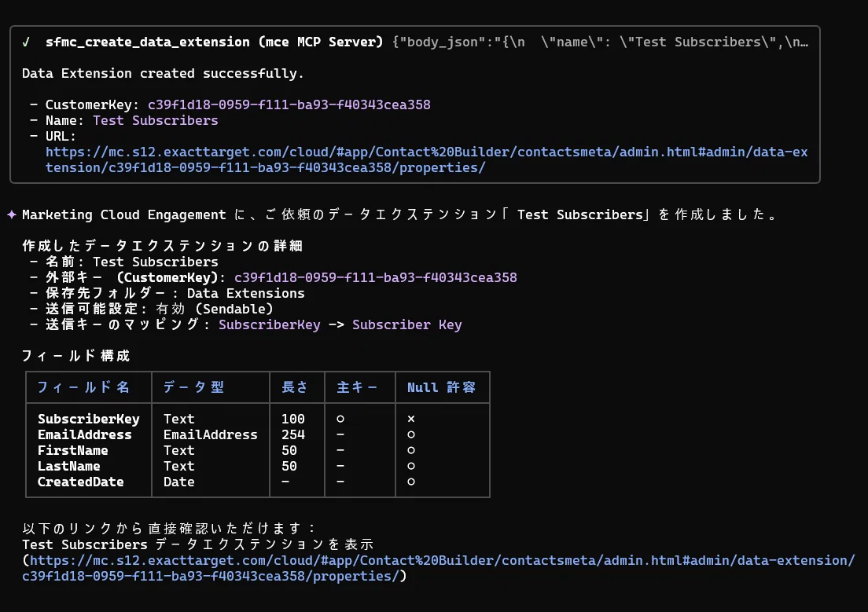Click the length value 100

pos(292,419)
